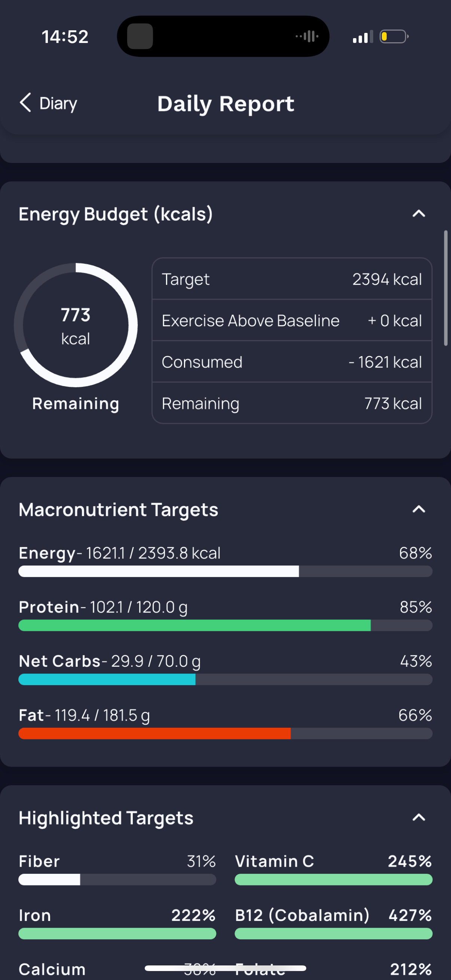Viewport: 451px width, 980px height.
Task: Tap the audio waveform in Dynamic Island
Action: (307, 37)
